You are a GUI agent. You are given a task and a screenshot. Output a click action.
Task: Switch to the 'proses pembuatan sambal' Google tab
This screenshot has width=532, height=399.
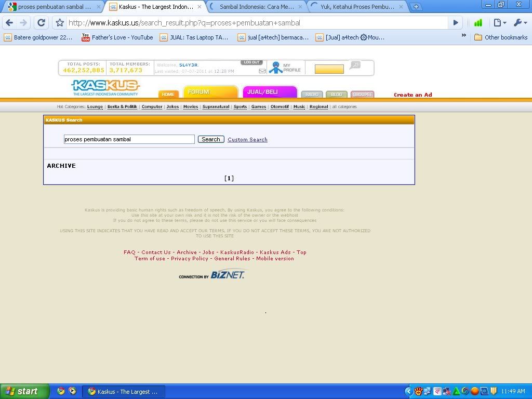[50, 7]
